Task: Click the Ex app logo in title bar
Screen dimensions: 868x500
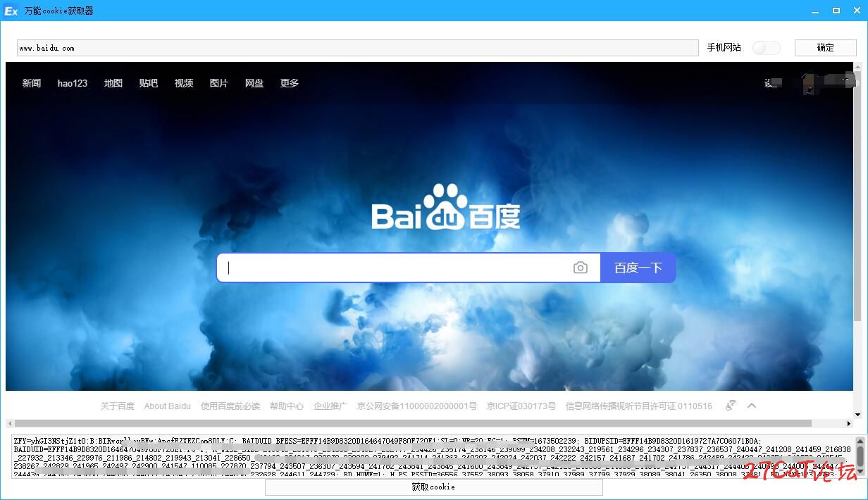Action: (11, 11)
